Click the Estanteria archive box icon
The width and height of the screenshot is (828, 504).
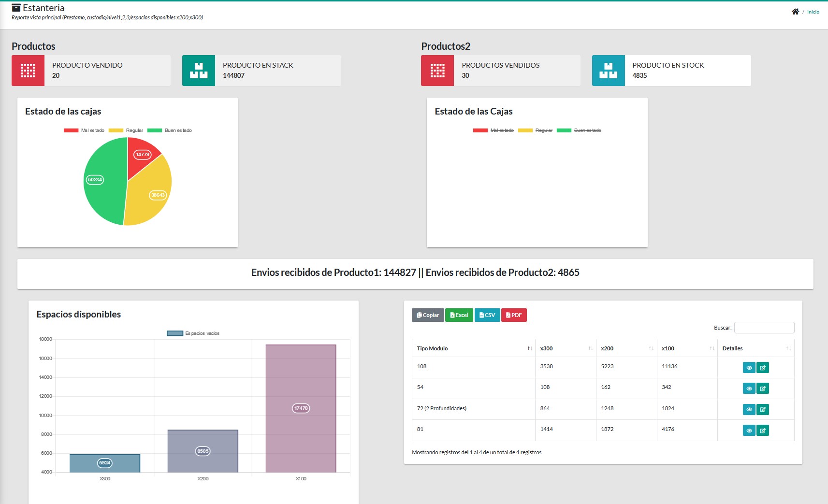click(16, 8)
